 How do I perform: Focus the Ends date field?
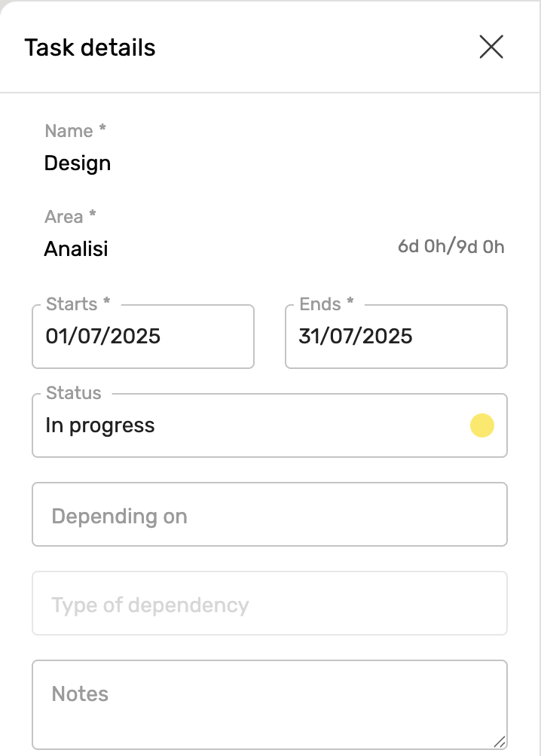[396, 337]
